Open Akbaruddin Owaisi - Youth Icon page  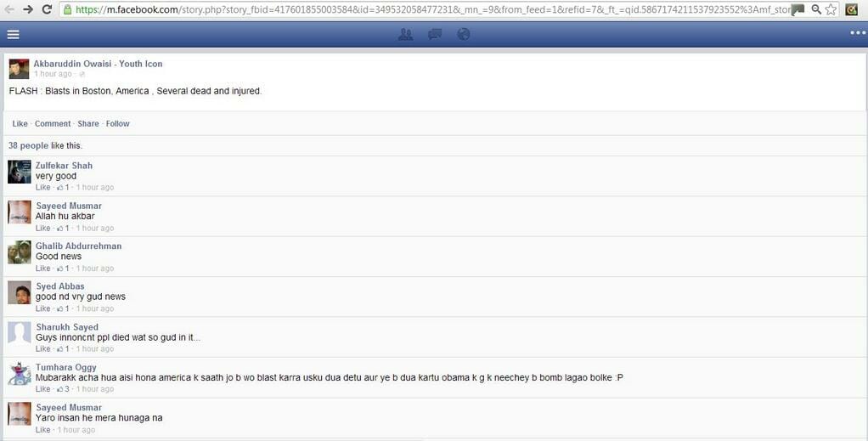(98, 64)
